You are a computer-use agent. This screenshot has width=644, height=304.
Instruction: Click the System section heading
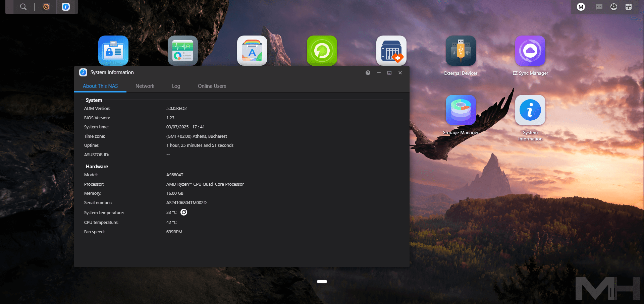pyautogui.click(x=94, y=100)
